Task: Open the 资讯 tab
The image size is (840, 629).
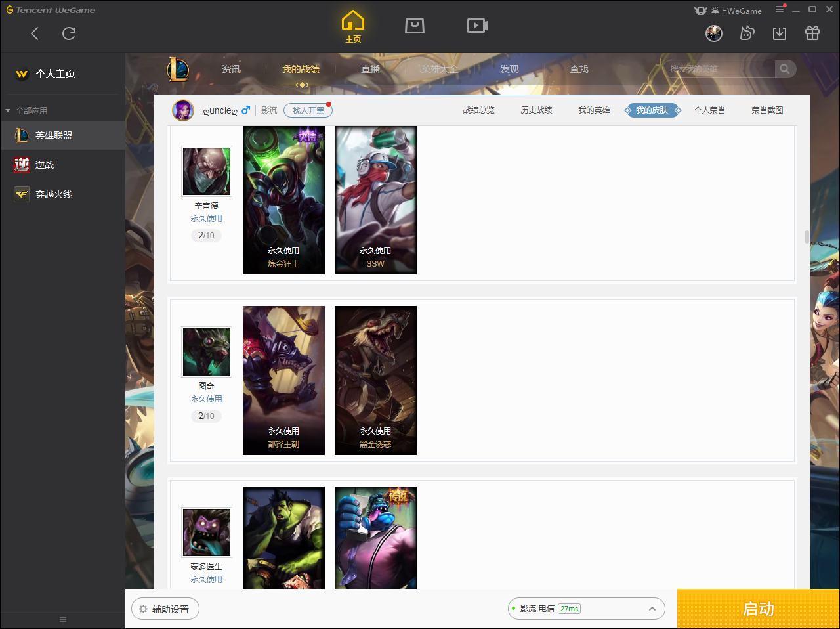Action: (x=231, y=69)
